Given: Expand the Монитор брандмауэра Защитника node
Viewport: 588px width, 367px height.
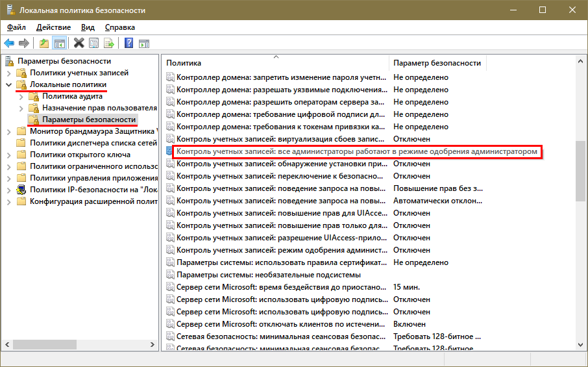Looking at the screenshot, I should coord(8,131).
